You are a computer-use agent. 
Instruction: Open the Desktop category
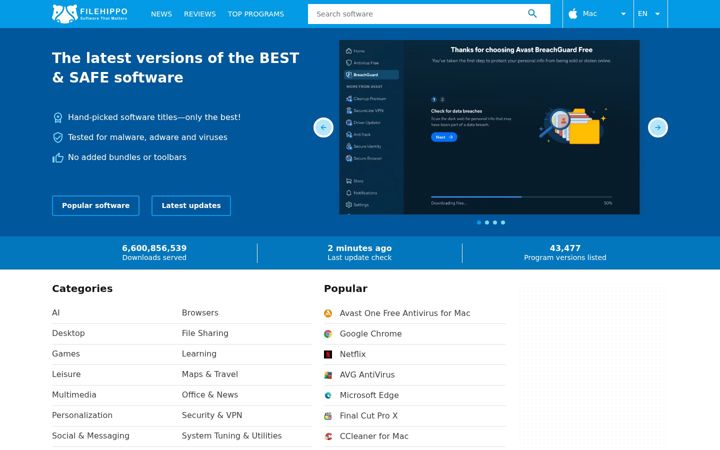tap(68, 333)
